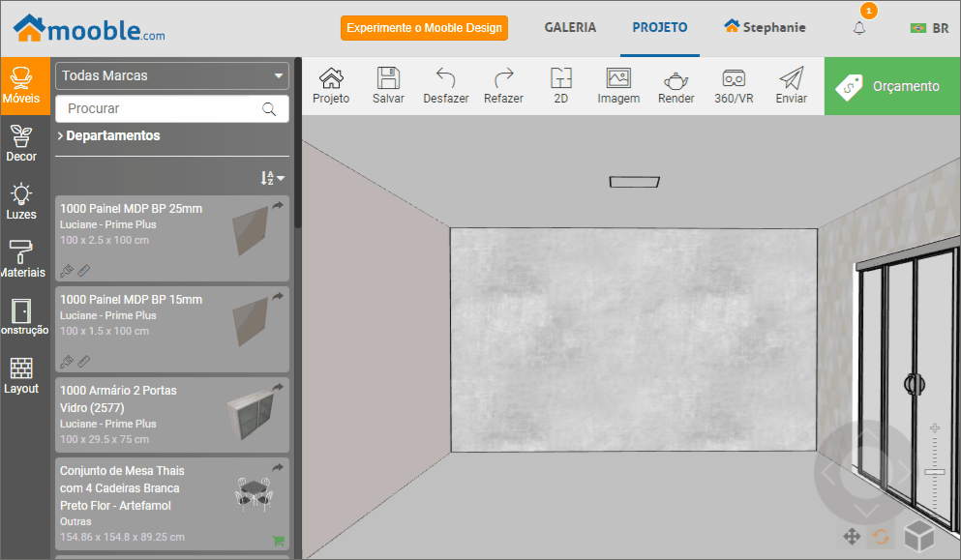
Task: Click the mooble.com logo
Action: 89,29
